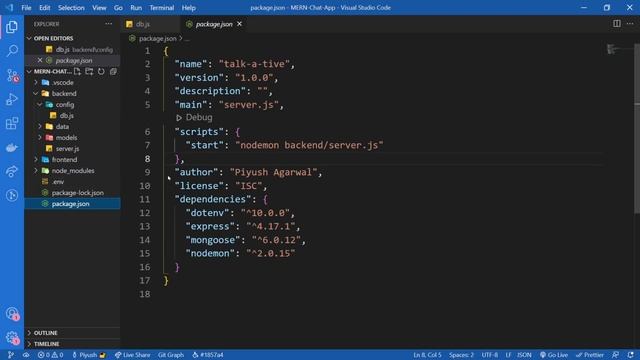Refresh the explorer file tree
This screenshot has height=360, width=640.
(x=101, y=71)
